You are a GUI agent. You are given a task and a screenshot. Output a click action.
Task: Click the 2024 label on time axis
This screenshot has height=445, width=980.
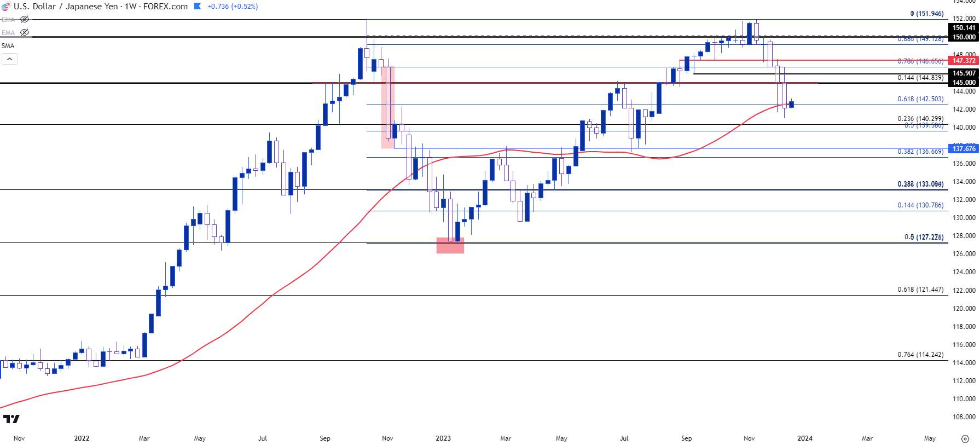pos(805,438)
